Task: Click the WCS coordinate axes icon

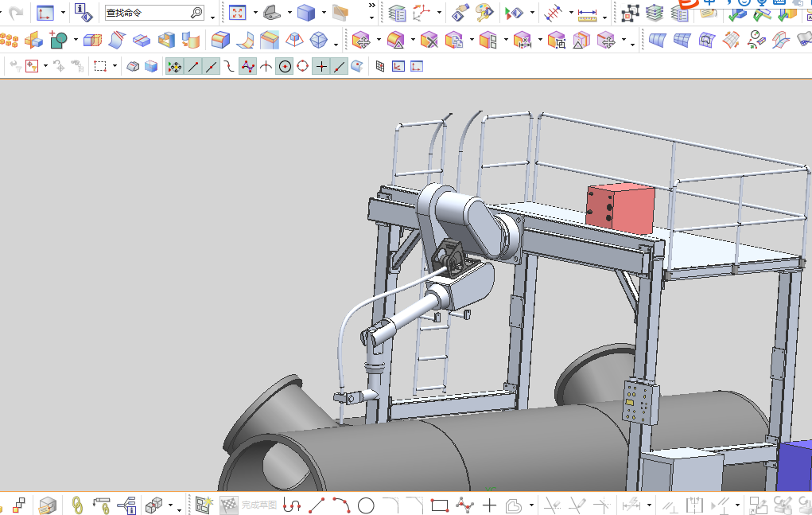Action: 422,13
